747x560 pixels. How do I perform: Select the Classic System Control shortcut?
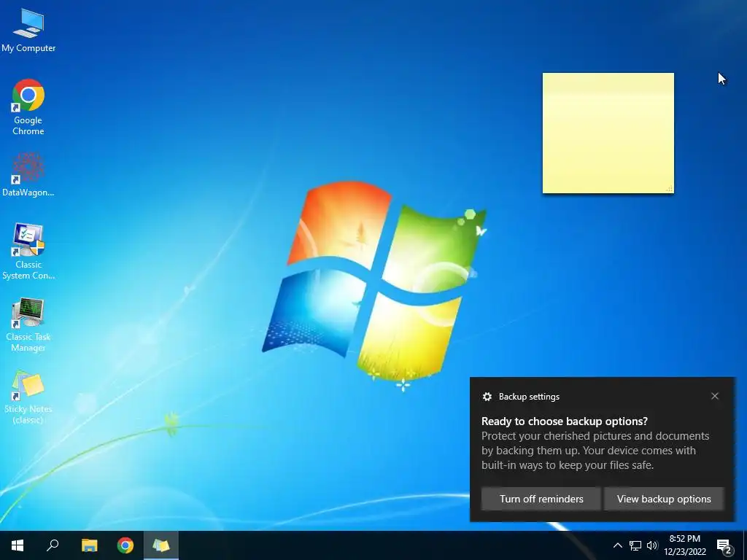click(28, 251)
